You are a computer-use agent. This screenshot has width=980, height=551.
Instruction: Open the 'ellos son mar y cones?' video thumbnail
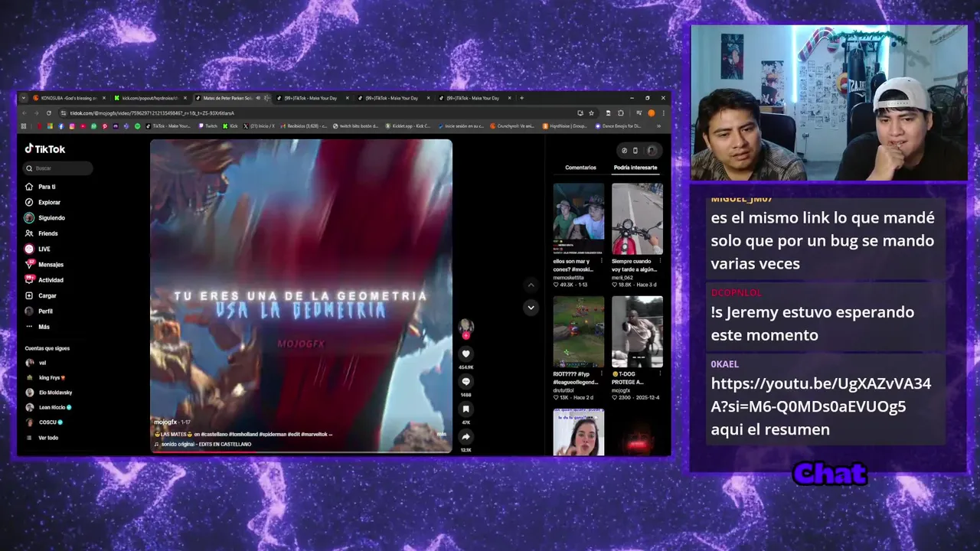point(579,219)
